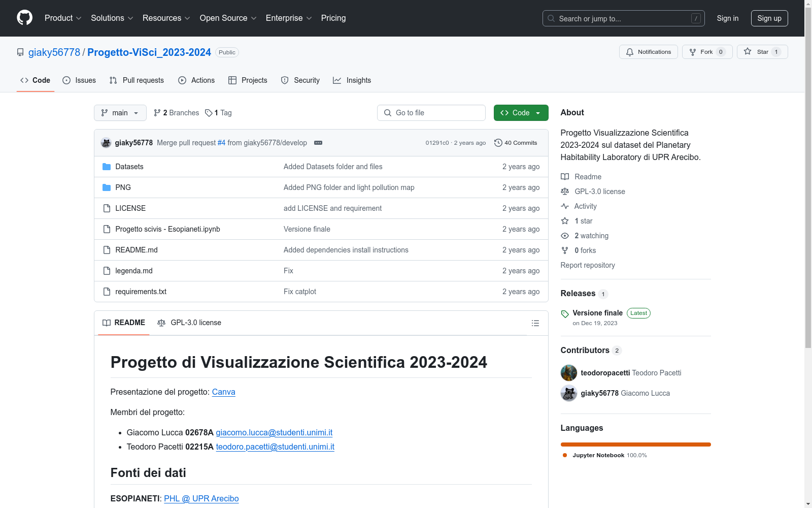The height and width of the screenshot is (508, 812).
Task: Click the Notifications bell button
Action: click(648, 52)
